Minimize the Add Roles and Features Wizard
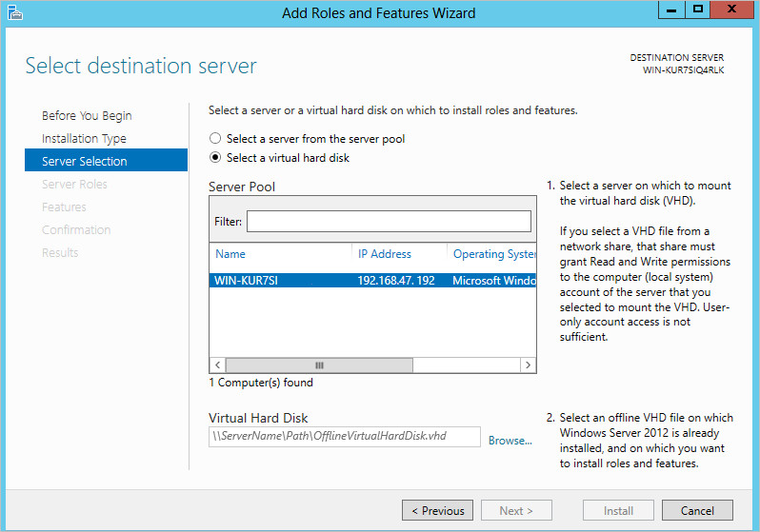Screen dimensions: 760x532 671,10
